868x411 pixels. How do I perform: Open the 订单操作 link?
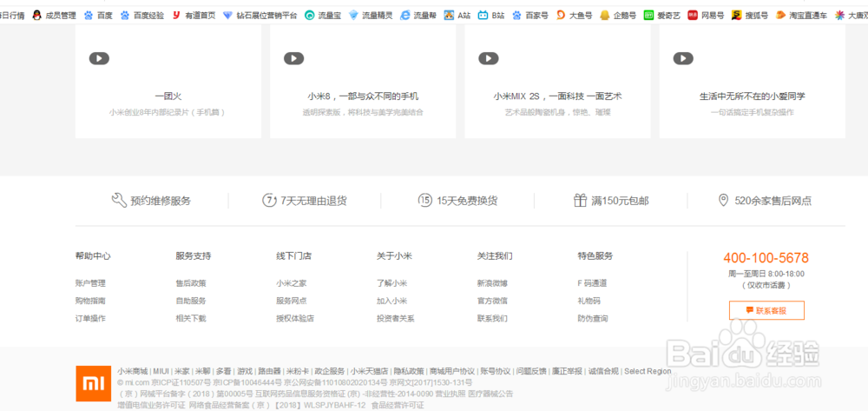click(x=90, y=319)
